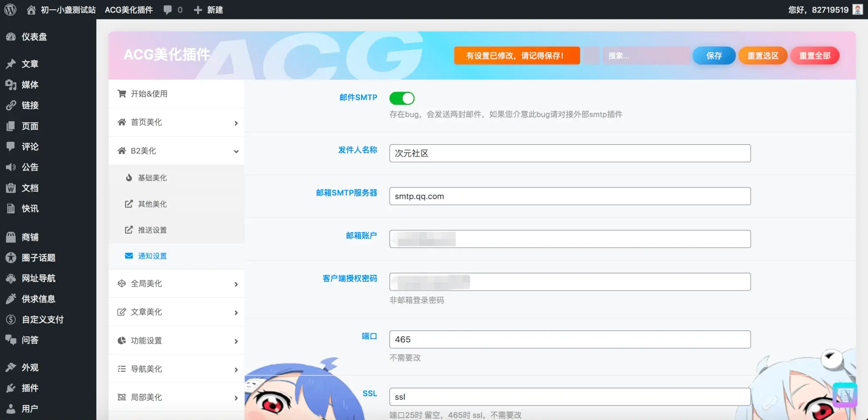Open the 媒体 (Media) section in sidebar

click(x=30, y=85)
